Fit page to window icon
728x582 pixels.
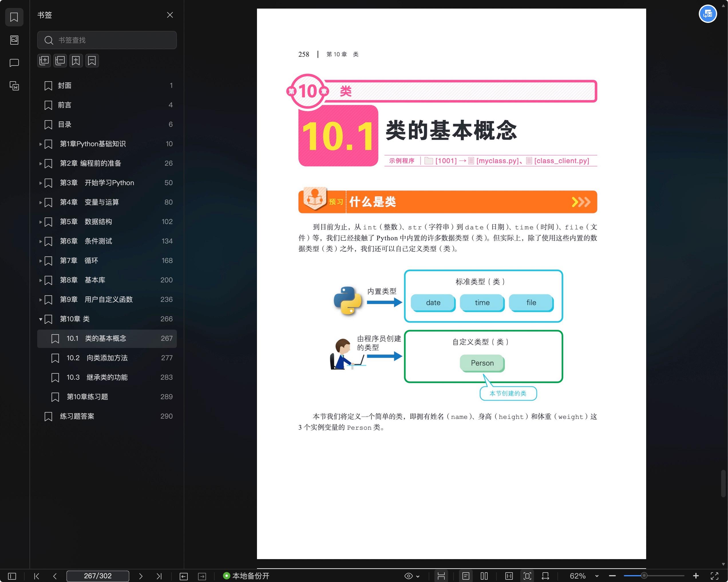(x=527, y=576)
